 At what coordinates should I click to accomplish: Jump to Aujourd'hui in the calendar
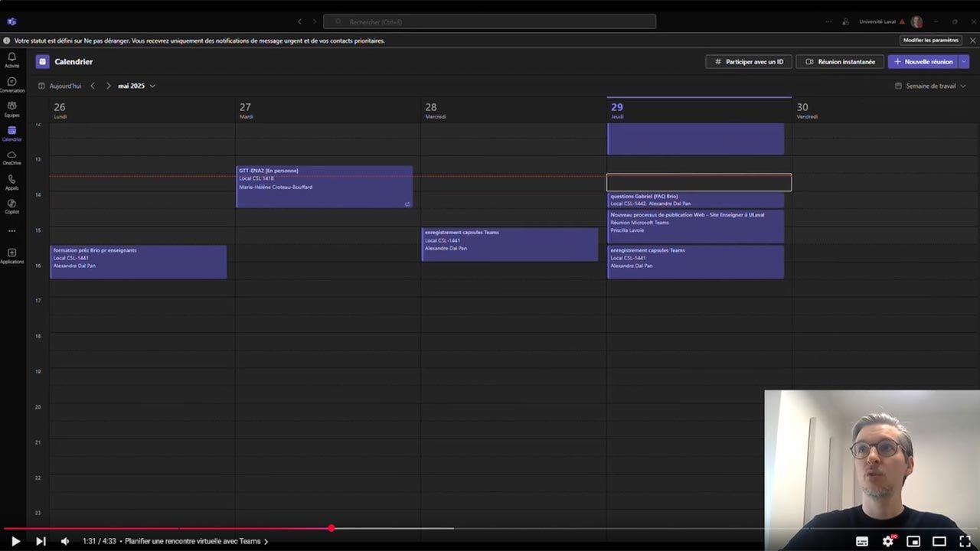tap(60, 86)
